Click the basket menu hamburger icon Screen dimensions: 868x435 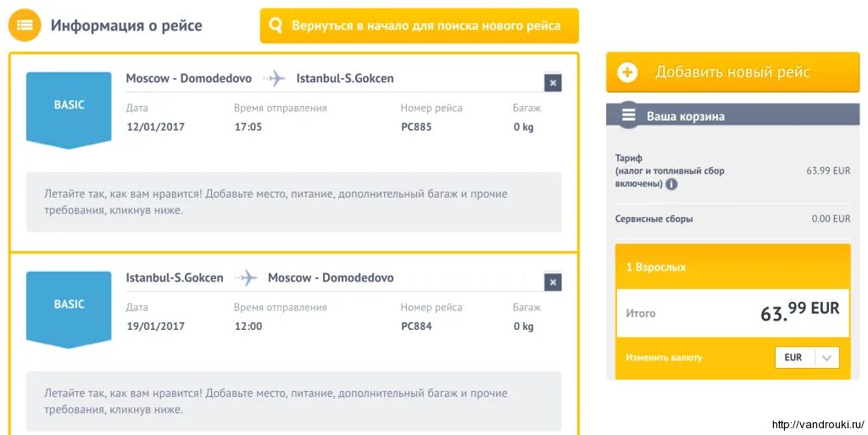click(x=628, y=116)
